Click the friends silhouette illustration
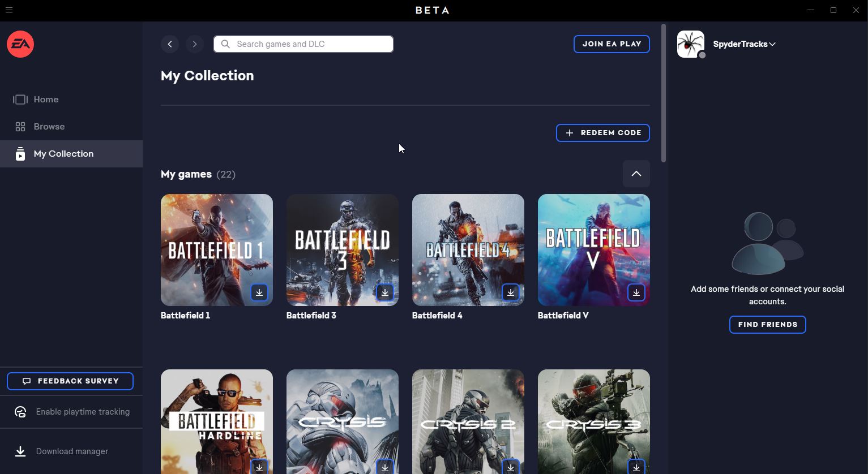This screenshot has height=474, width=868. (768, 243)
